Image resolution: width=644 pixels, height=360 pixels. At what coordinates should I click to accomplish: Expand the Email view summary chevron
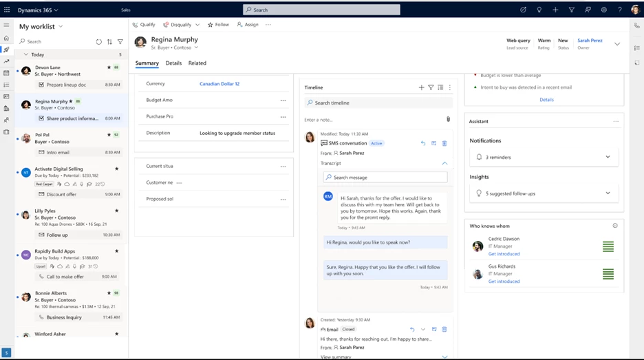444,357
